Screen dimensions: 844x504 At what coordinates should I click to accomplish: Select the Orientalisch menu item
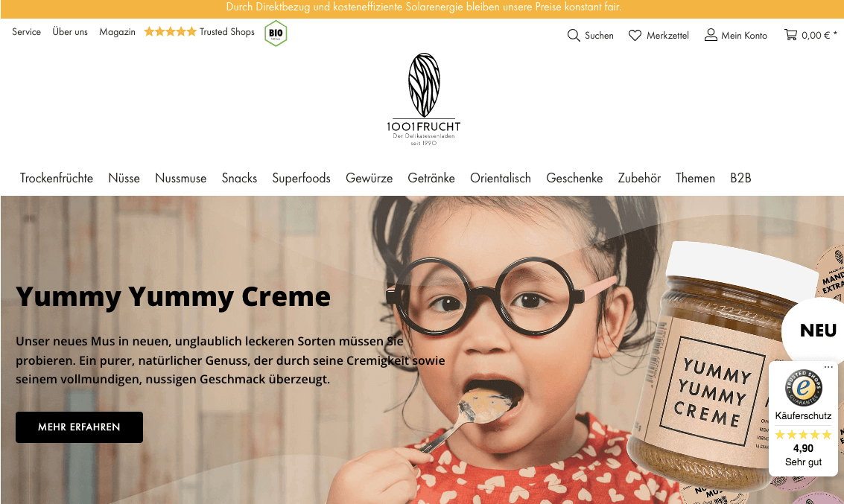coord(501,178)
